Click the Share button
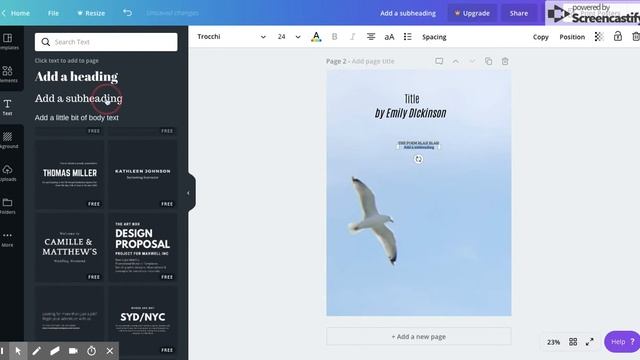The width and height of the screenshot is (640, 360). coord(518,13)
